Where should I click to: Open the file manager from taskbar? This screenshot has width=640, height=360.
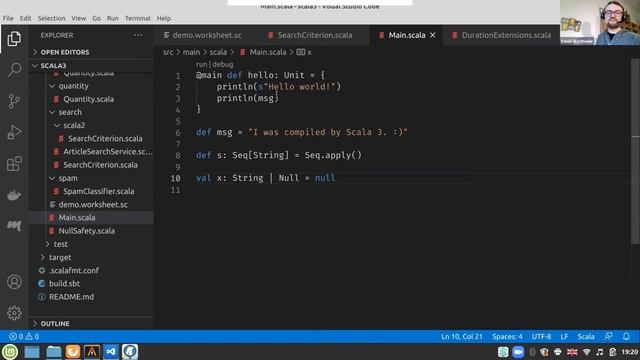[x=53, y=351]
